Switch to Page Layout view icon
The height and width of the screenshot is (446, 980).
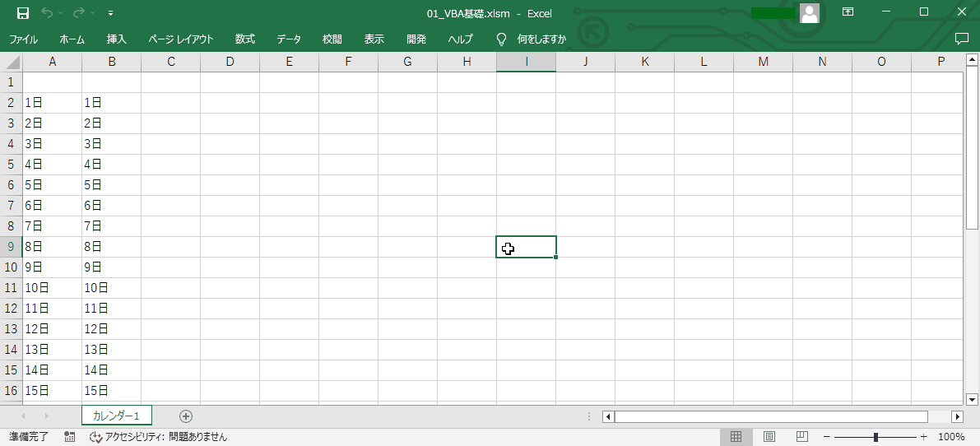click(x=769, y=437)
